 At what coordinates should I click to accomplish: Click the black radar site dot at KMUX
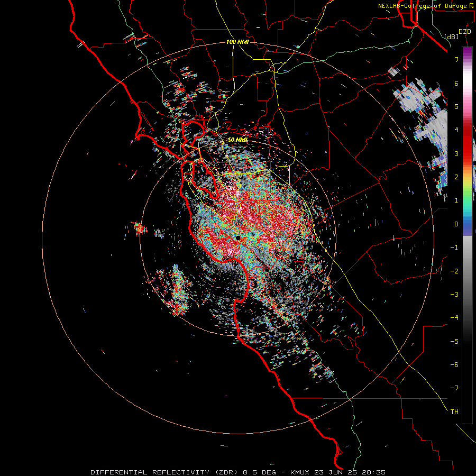point(238,238)
